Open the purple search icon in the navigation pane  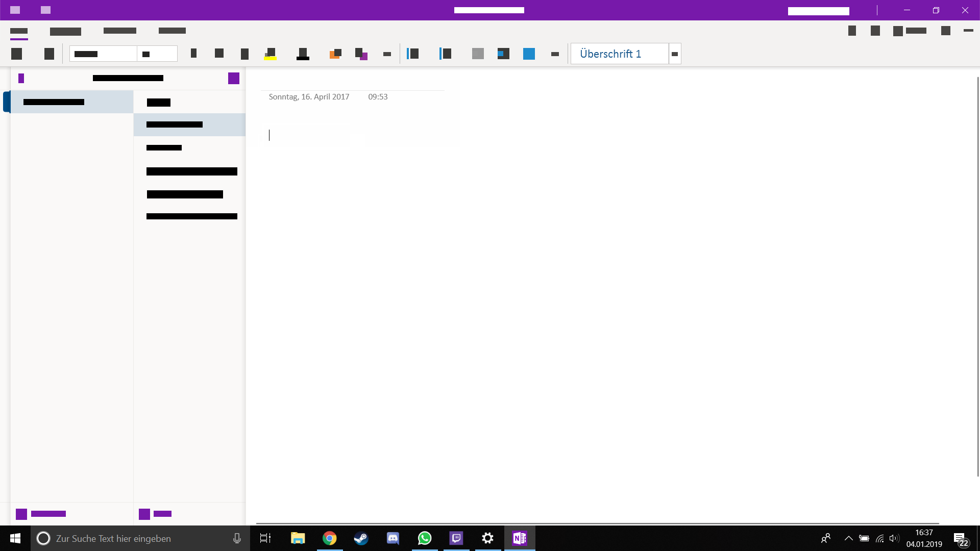(x=234, y=78)
